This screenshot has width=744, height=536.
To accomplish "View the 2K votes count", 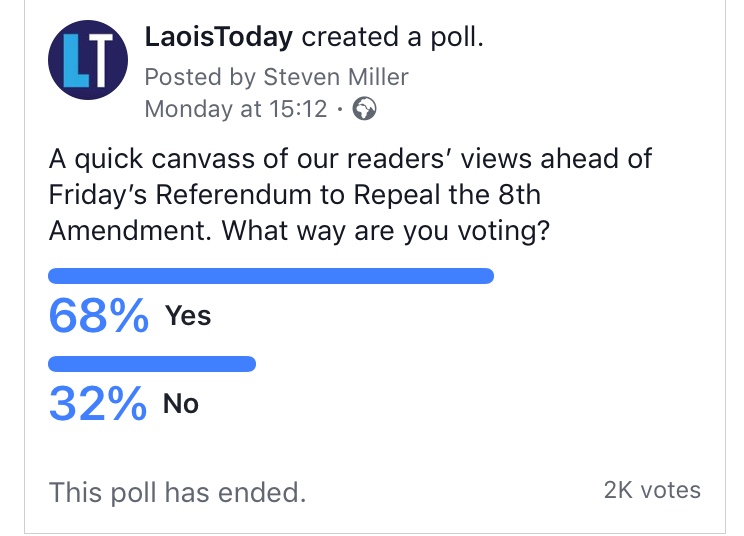I will tap(652, 490).
